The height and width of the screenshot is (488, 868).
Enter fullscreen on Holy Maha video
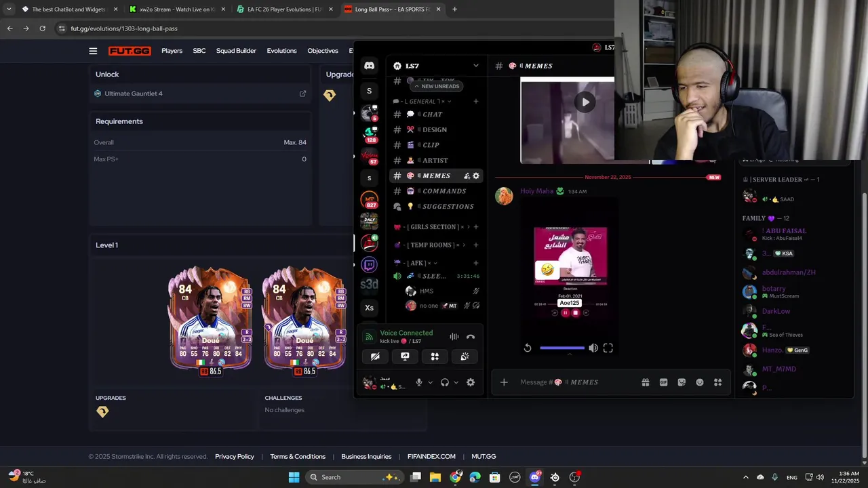[x=608, y=348]
